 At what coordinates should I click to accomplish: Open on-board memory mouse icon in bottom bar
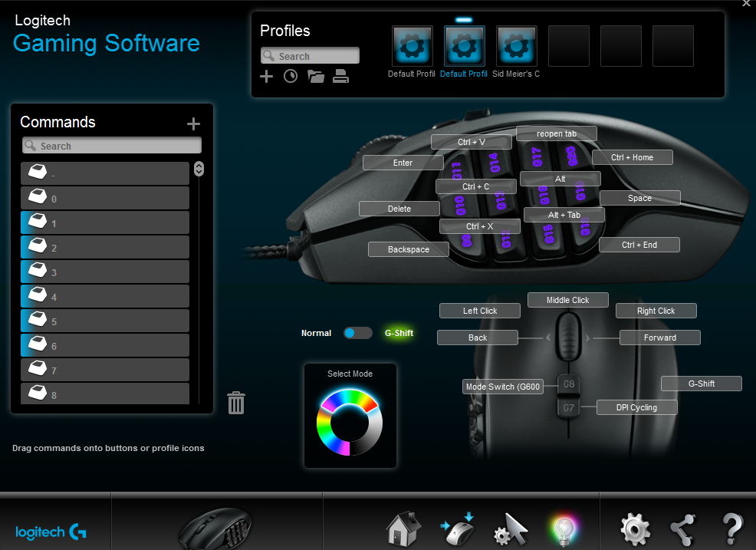click(458, 529)
